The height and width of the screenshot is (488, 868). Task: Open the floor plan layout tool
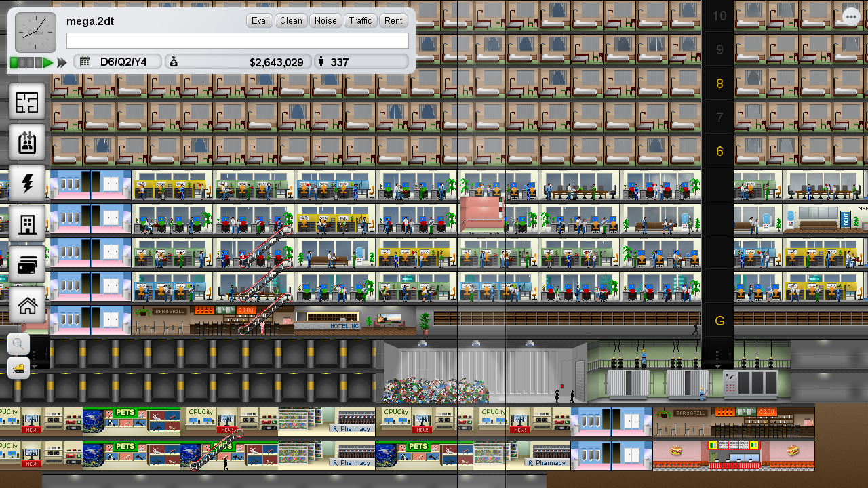[x=27, y=102]
